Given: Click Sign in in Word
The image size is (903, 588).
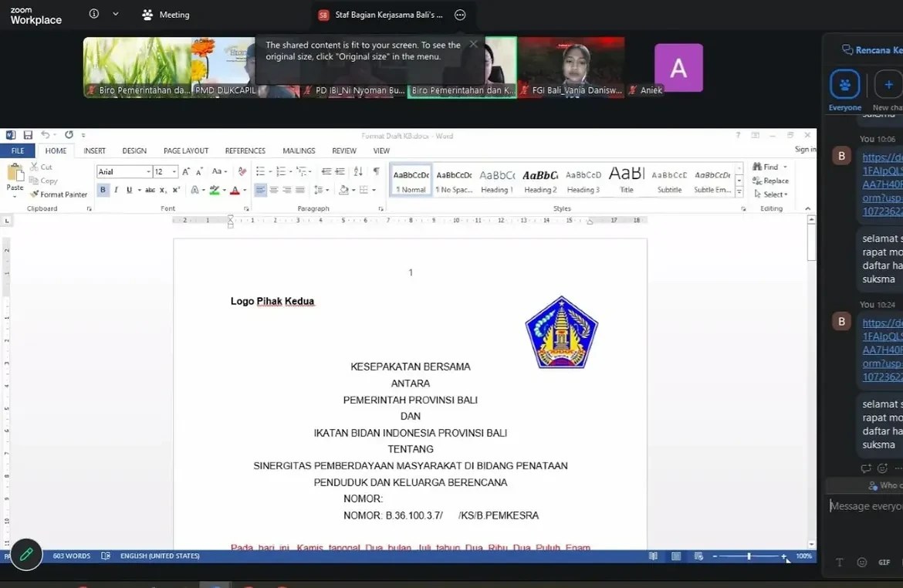Looking at the screenshot, I should point(805,150).
